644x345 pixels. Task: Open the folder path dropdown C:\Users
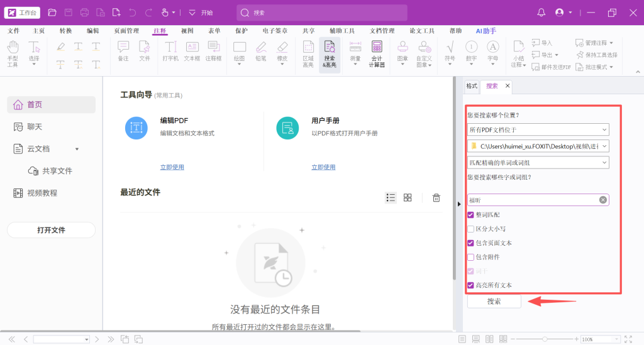[x=538, y=146]
